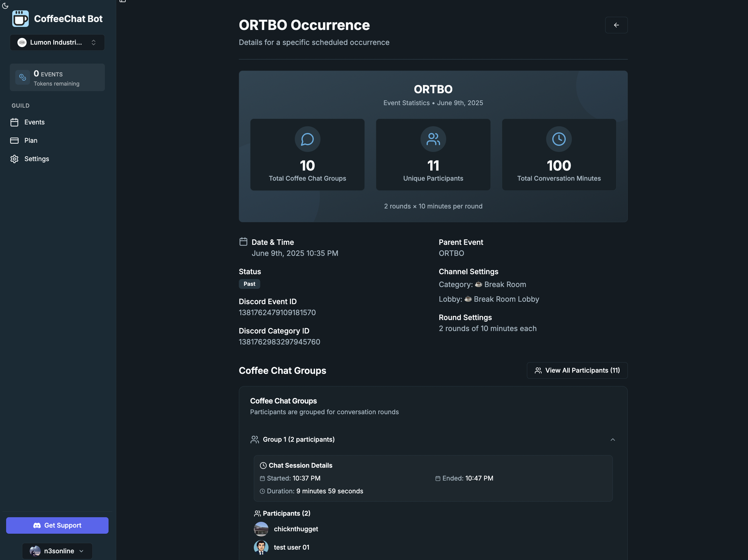Click the Past status badge
Viewport: 748px width, 560px height.
click(x=249, y=284)
